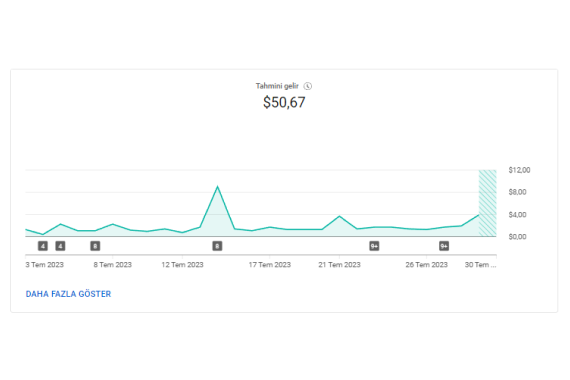570x380 pixels.
Task: Click the $12,00 y-axis label
Action: [519, 170]
